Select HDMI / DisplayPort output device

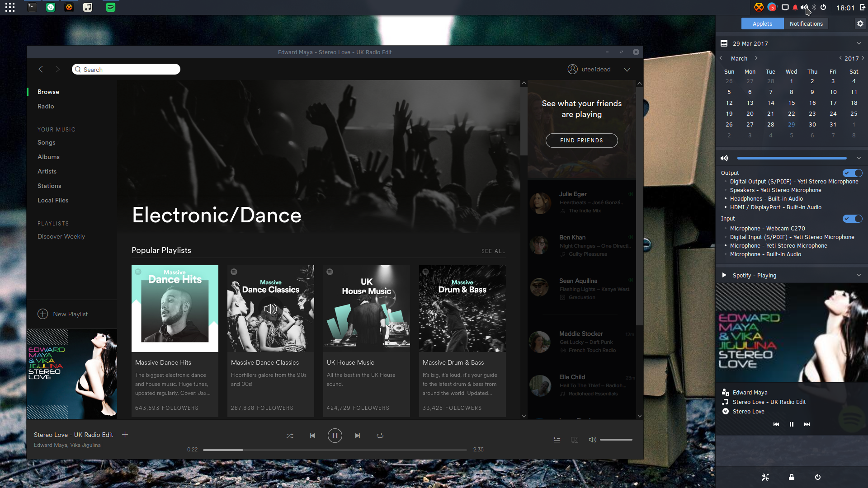click(x=775, y=207)
